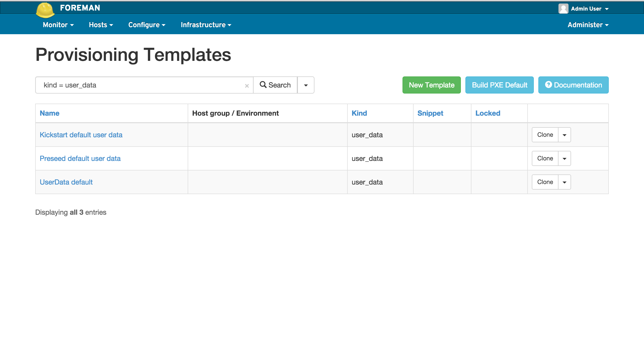Viewport: 644px width, 356px height.
Task: Click the Build PXE Default button
Action: [499, 85]
